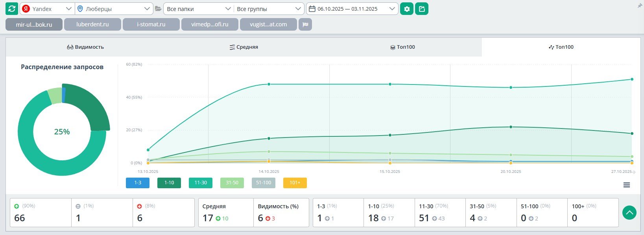Toggle the 11-30 legend series
644x235 pixels.
point(201,183)
